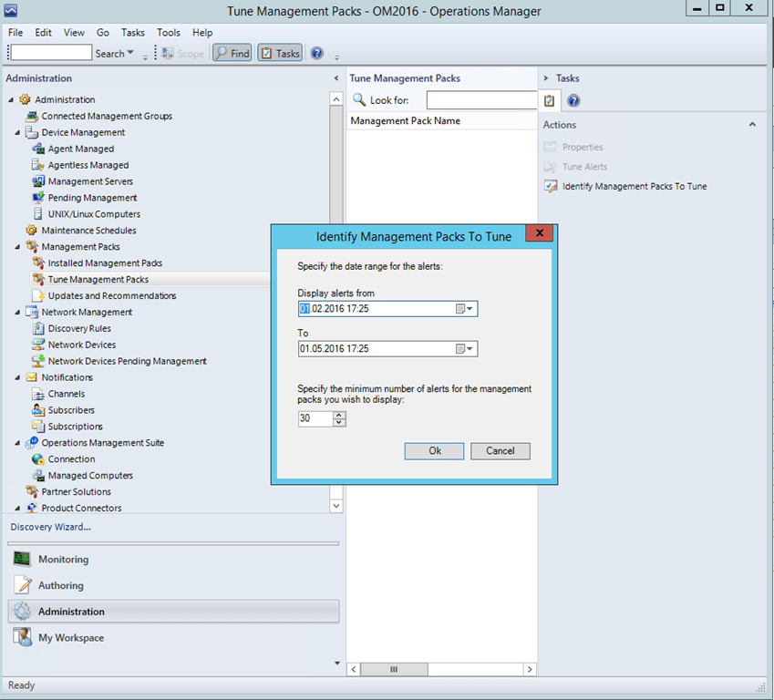The height and width of the screenshot is (700, 774).
Task: Click the Pending Management icon
Action: (x=38, y=198)
